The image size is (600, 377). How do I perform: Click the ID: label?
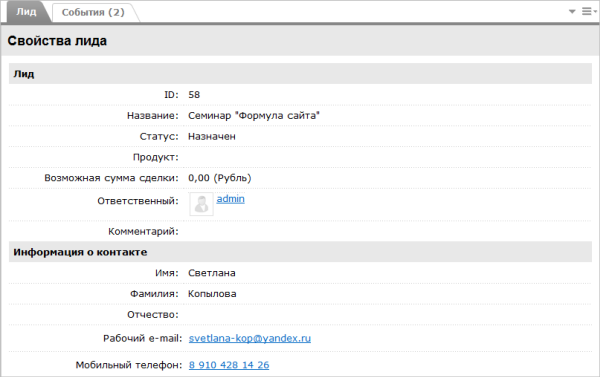point(171,95)
